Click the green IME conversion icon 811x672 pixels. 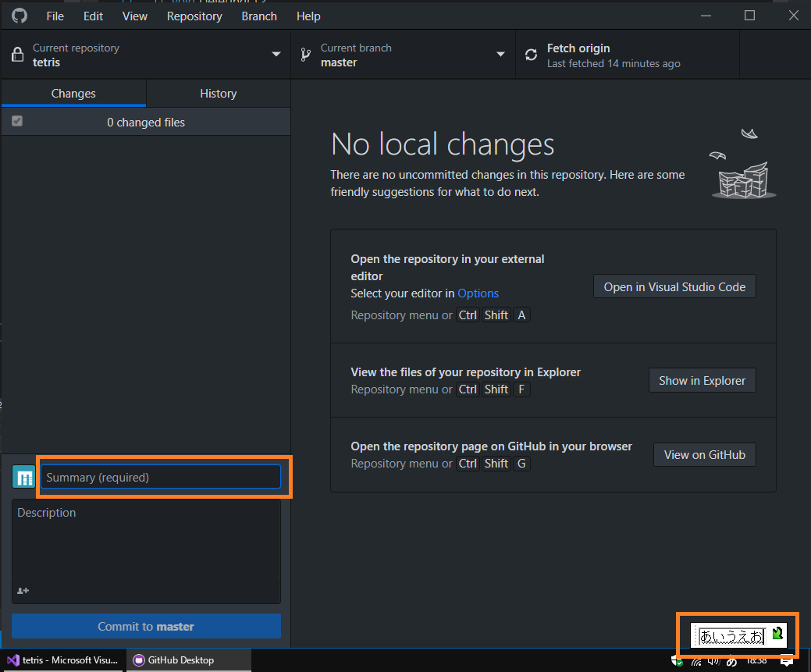pyautogui.click(x=777, y=633)
